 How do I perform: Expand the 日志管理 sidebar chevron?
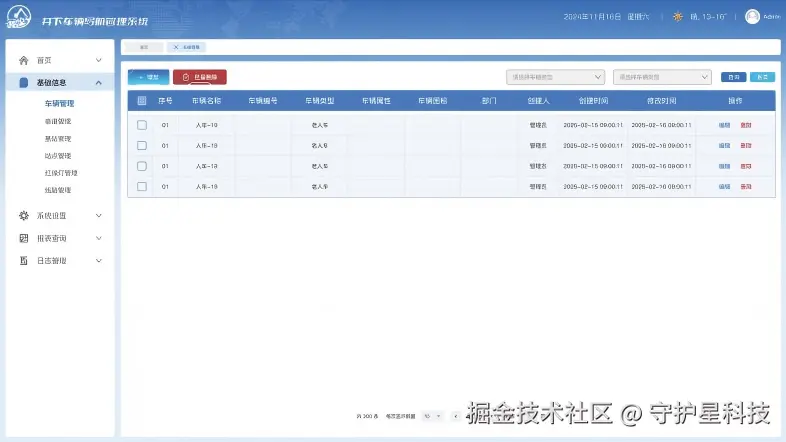[x=99, y=261]
